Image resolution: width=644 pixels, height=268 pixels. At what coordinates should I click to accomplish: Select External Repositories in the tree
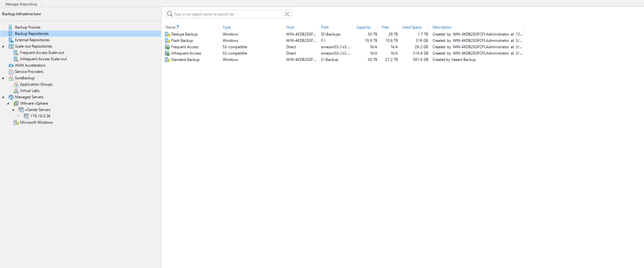(x=32, y=40)
